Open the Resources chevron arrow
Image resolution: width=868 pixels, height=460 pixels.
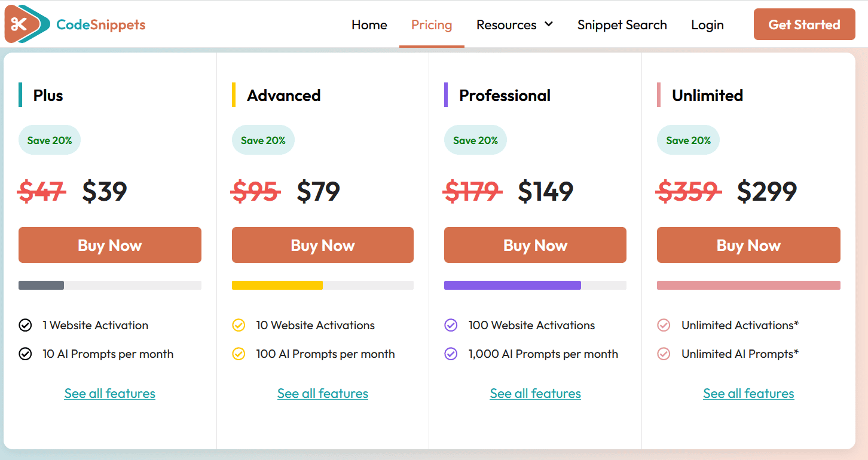[x=549, y=26]
